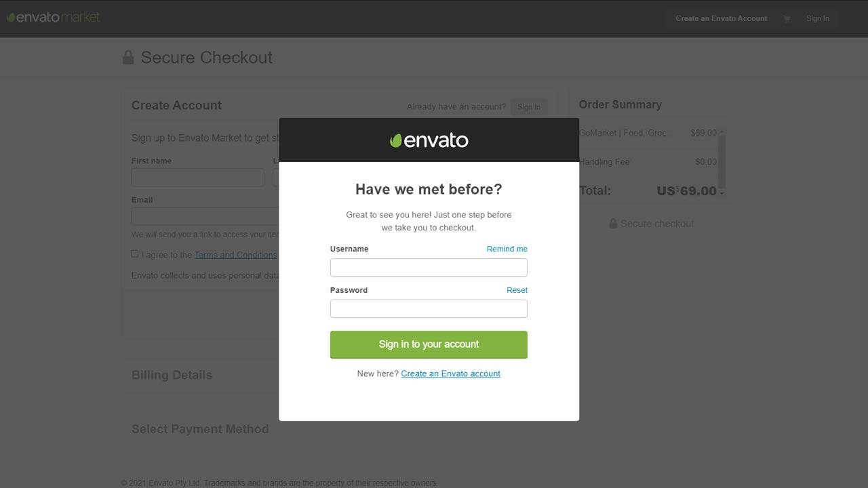The image size is (868, 488).
Task: Click Create an Envato Account in header
Action: click(722, 18)
